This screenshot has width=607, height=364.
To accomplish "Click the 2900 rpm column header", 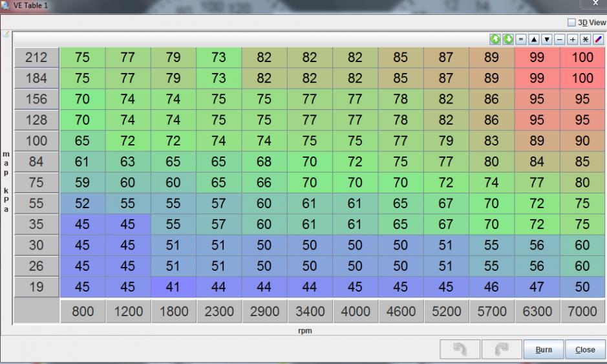I will click(x=264, y=311).
